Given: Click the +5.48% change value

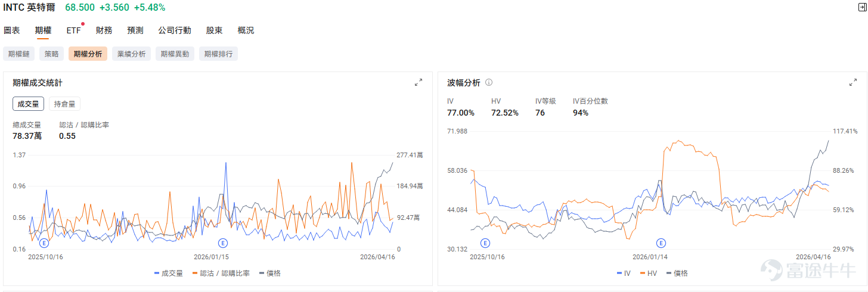Looking at the screenshot, I should pos(150,8).
